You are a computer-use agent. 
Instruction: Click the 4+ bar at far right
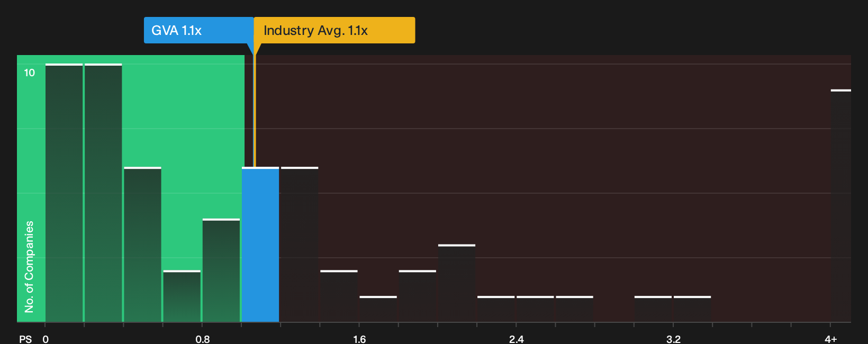[841, 206]
